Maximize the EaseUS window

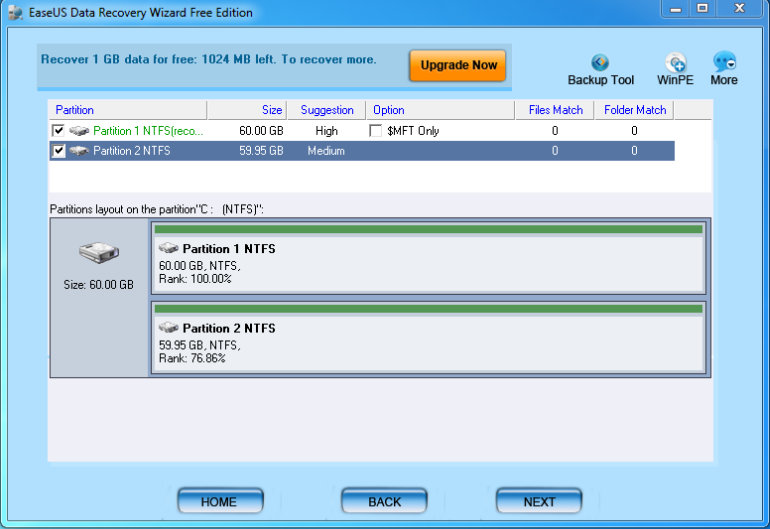(x=703, y=9)
